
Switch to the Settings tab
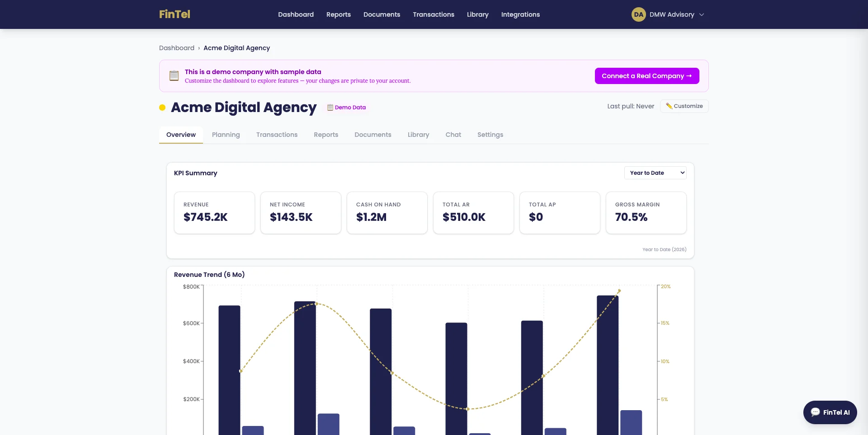click(490, 135)
